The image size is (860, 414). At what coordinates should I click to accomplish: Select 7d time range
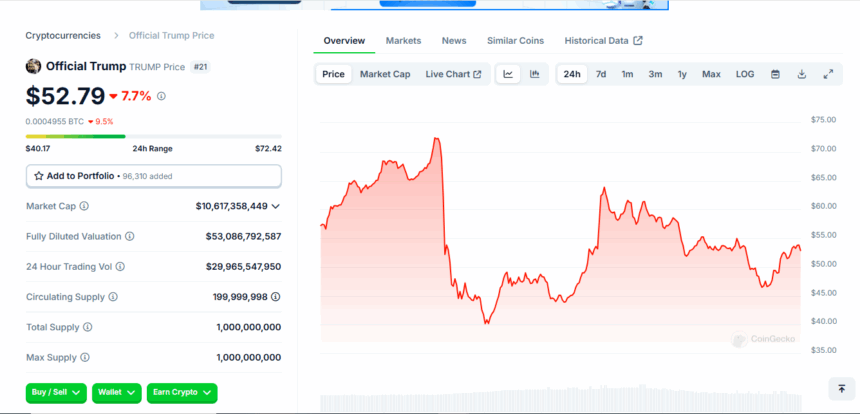click(601, 74)
